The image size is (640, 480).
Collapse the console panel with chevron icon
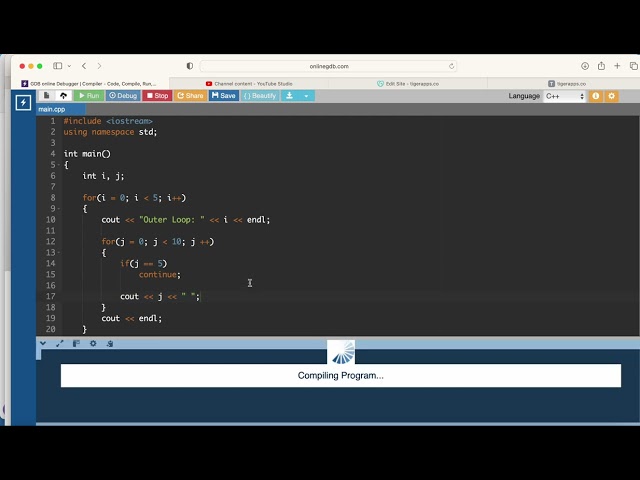pos(43,343)
